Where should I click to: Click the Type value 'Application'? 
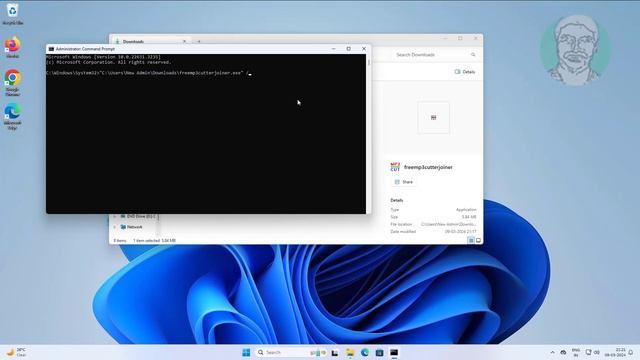[466, 209]
